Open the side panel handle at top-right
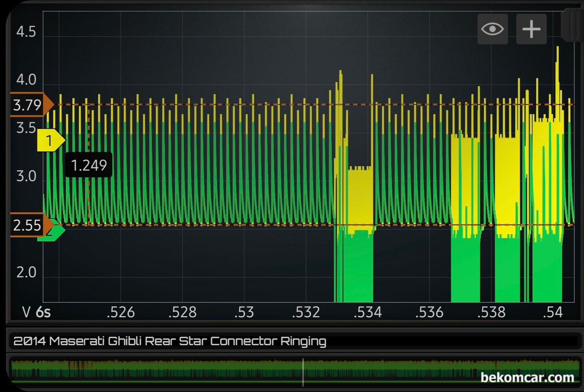584x392 pixels. click(572, 26)
